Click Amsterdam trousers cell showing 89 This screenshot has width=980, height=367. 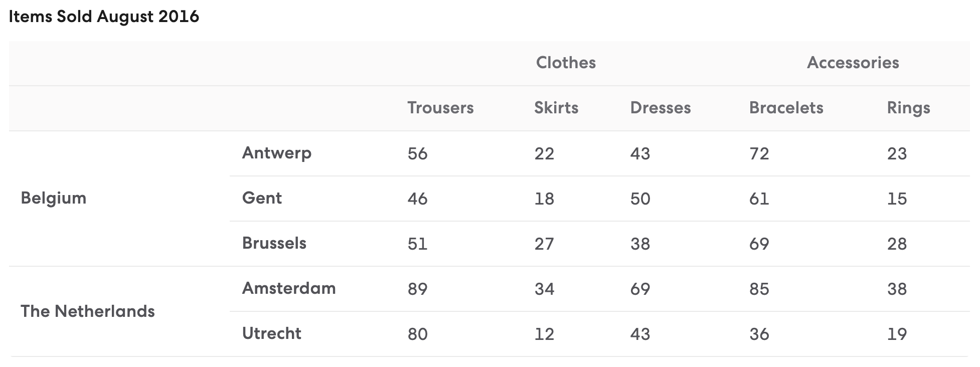418,289
